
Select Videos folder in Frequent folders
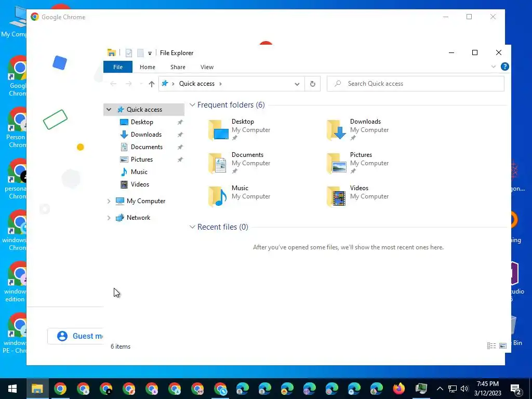click(358, 196)
